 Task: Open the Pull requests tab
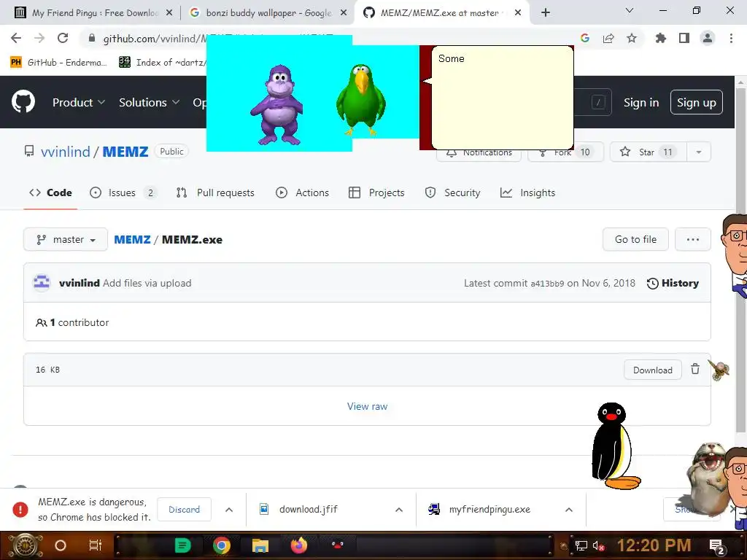pyautogui.click(x=215, y=192)
